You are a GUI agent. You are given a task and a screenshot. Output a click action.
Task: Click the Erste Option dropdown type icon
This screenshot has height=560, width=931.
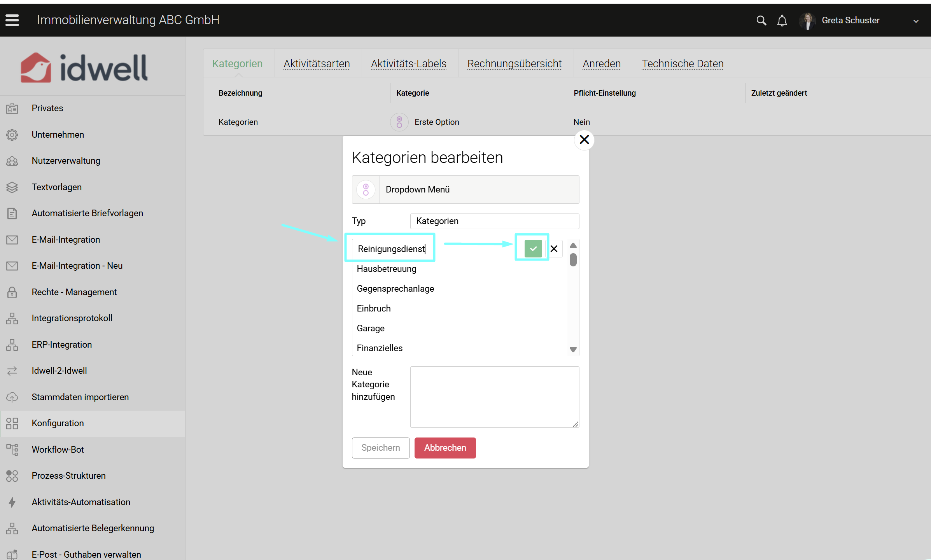click(399, 122)
